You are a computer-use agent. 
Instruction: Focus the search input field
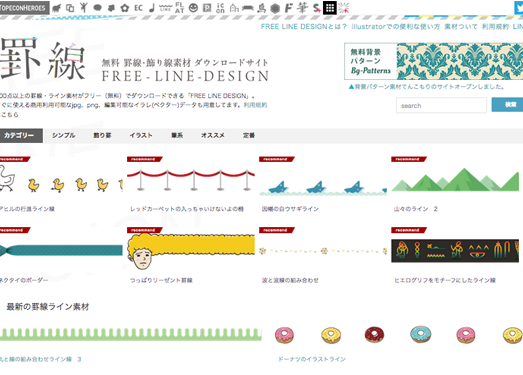point(441,105)
